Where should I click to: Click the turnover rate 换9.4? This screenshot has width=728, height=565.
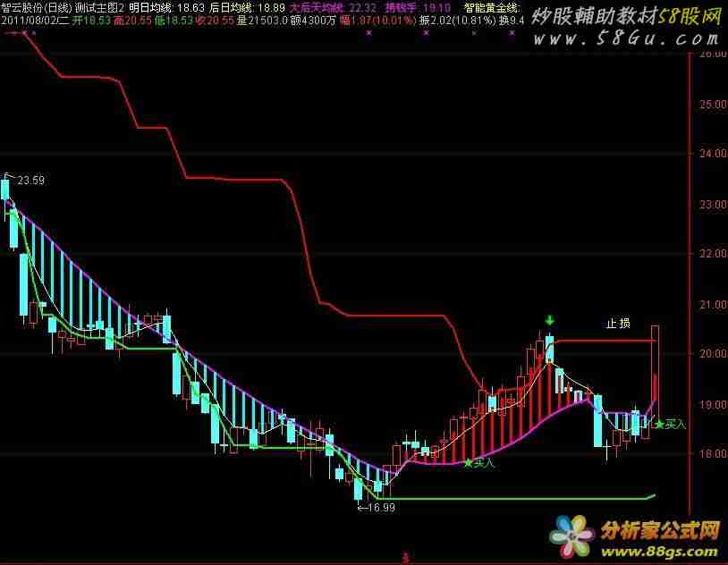[512, 21]
